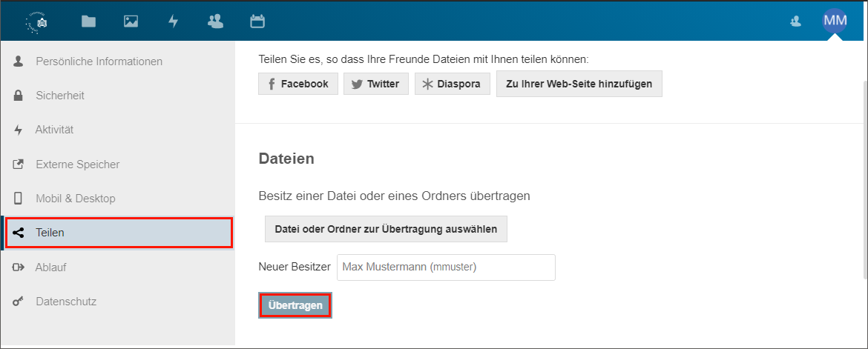Open Ablauf settings section
Image resolution: width=868 pixels, height=349 pixels.
tap(51, 267)
